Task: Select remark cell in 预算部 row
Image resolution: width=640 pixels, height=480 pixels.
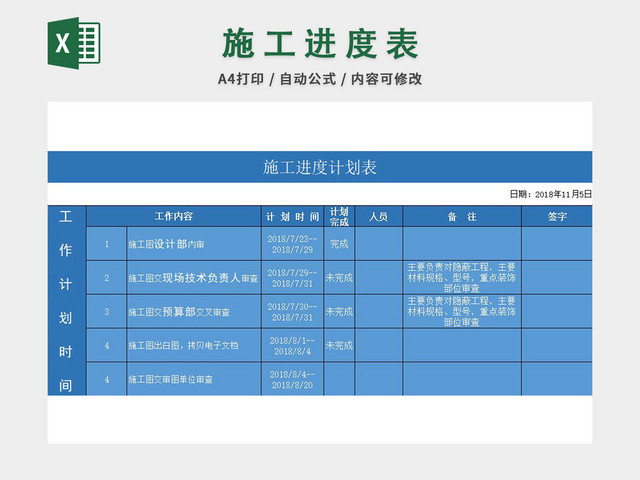Action: (x=462, y=312)
